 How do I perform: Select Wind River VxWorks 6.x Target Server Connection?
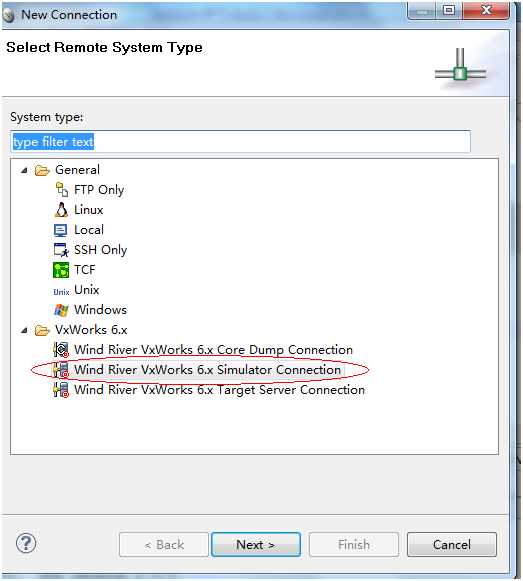click(219, 389)
